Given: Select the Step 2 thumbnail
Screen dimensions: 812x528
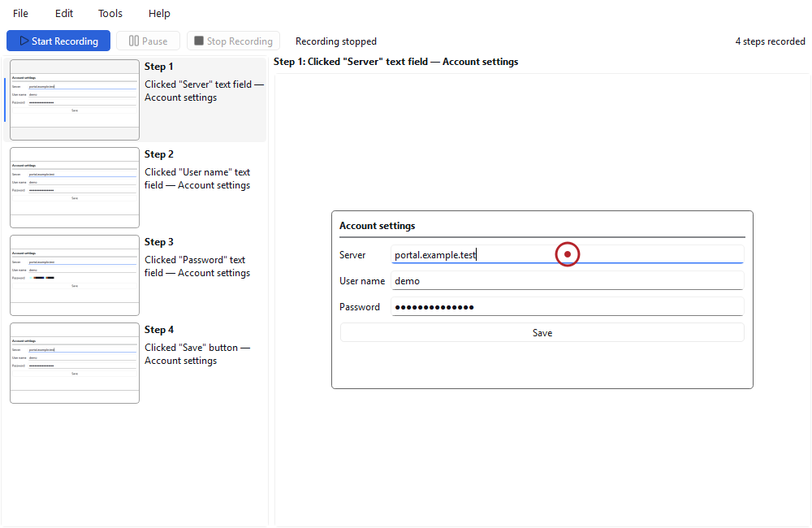Looking at the screenshot, I should 75,188.
